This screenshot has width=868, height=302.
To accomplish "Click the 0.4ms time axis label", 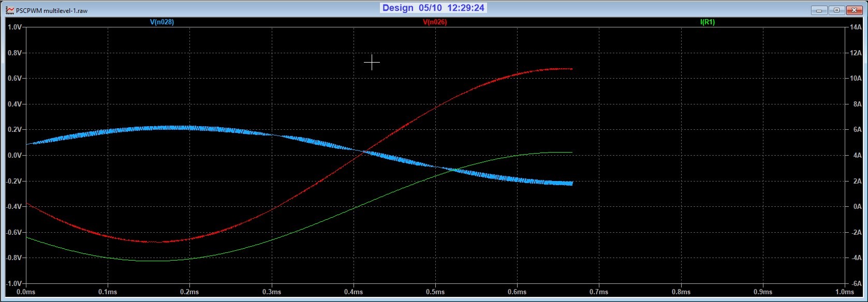I will click(354, 292).
